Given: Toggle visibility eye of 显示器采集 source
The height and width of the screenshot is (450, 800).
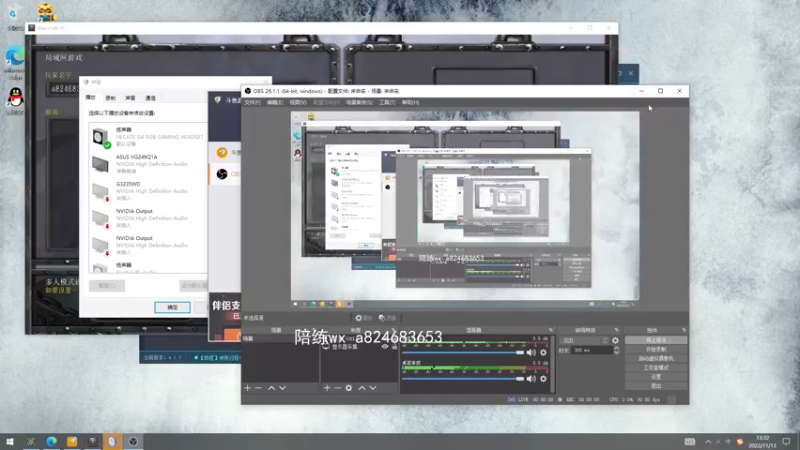Looking at the screenshot, I should pyautogui.click(x=385, y=346).
